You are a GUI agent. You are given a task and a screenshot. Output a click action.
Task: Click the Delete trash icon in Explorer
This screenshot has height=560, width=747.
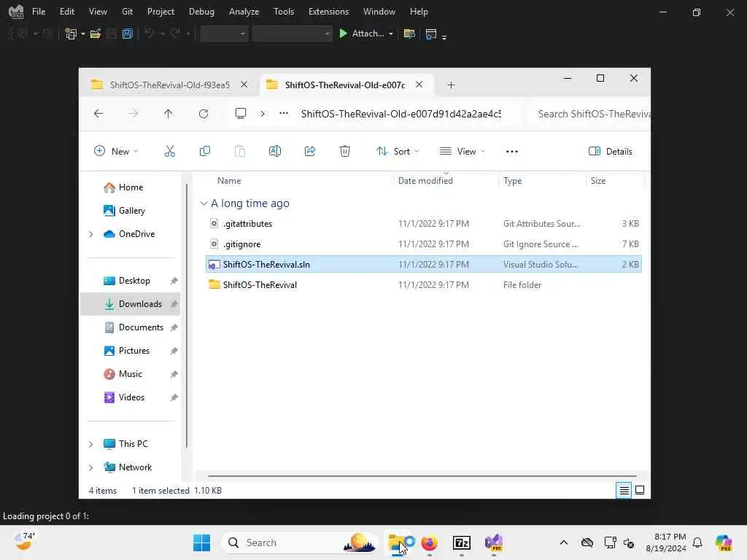(x=345, y=152)
